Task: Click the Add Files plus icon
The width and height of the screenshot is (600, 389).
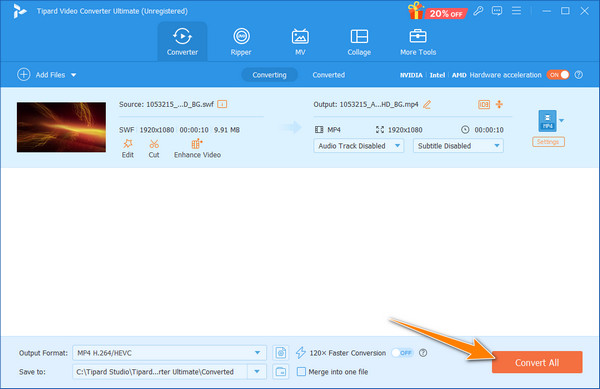Action: [24, 75]
